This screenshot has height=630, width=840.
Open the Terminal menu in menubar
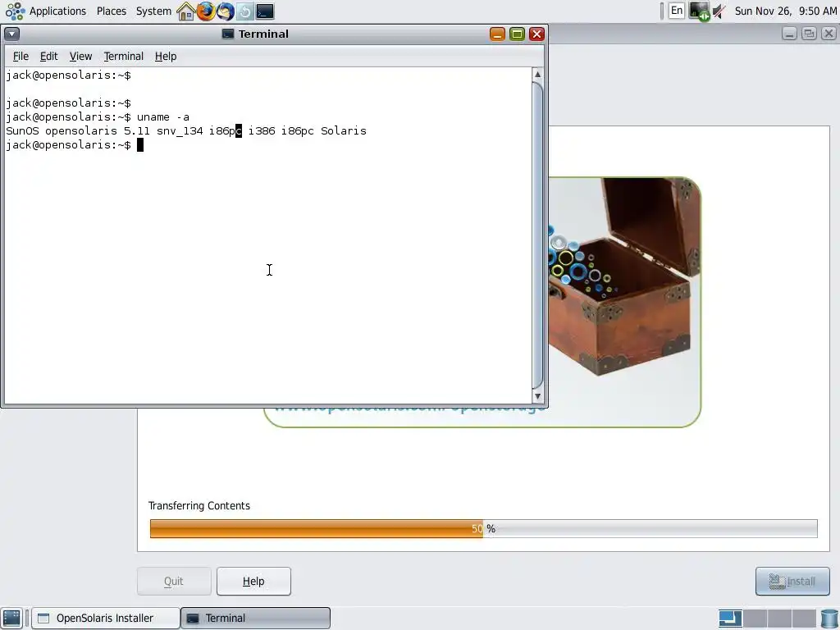pos(124,57)
